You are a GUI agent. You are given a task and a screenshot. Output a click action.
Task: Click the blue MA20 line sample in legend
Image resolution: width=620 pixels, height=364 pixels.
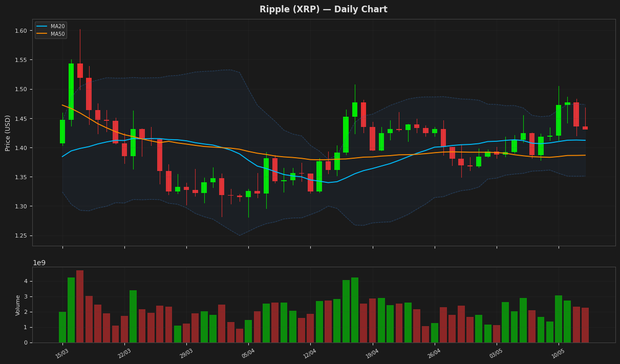coord(42,27)
